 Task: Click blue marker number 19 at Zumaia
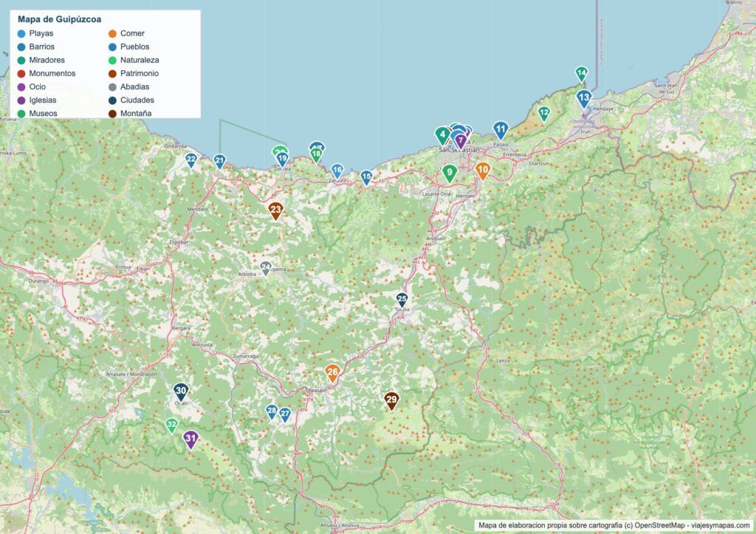(282, 160)
